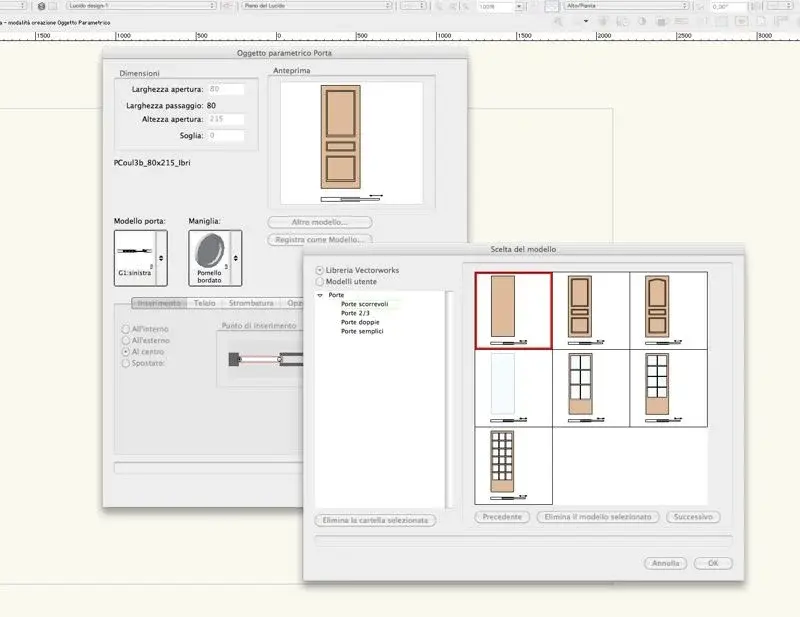Click the Soglia input field

(x=226, y=135)
